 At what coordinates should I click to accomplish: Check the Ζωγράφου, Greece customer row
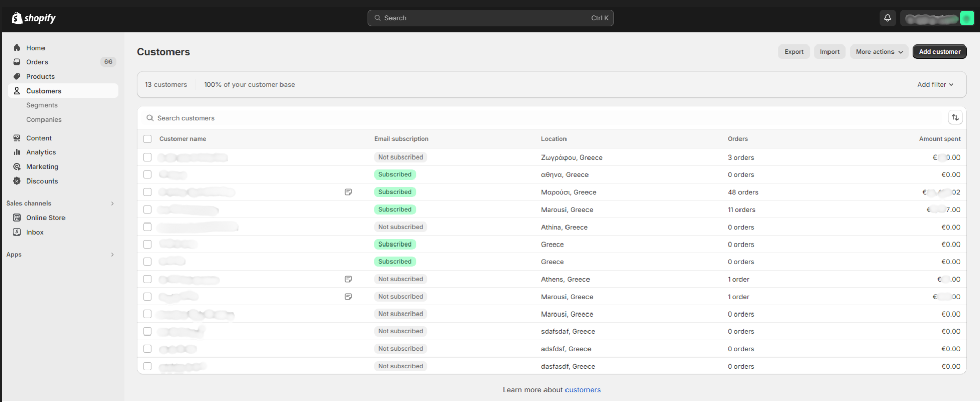[147, 157]
